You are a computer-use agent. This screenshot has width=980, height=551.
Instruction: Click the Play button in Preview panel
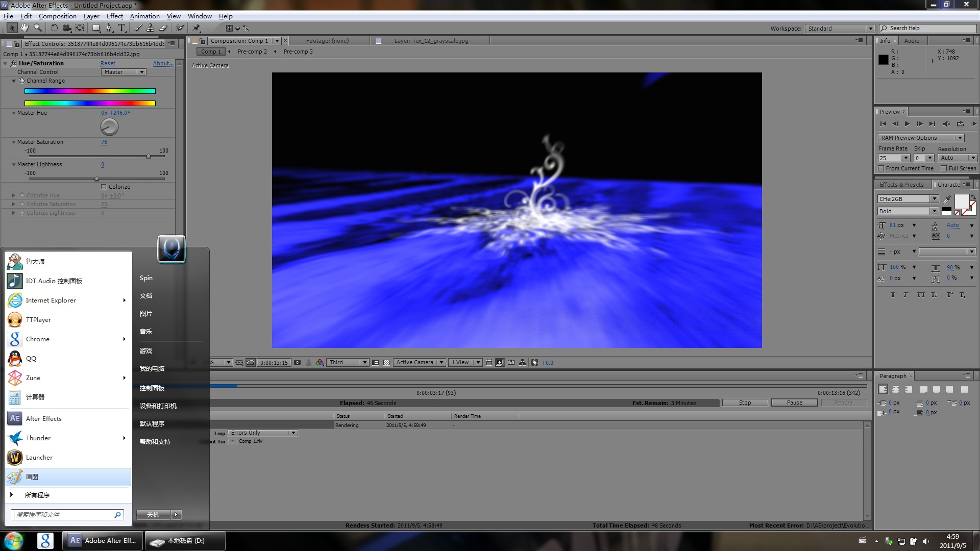907,124
